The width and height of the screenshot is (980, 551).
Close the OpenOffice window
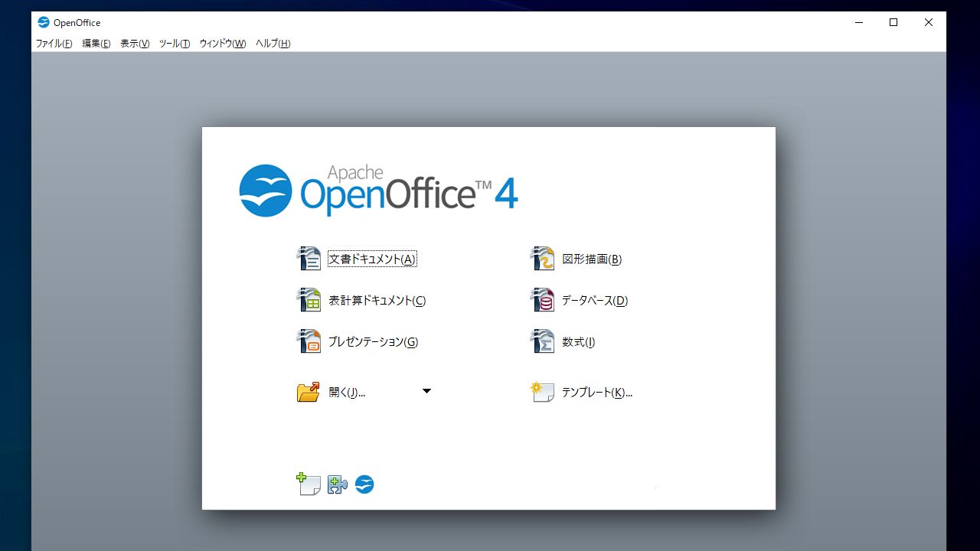tap(929, 22)
